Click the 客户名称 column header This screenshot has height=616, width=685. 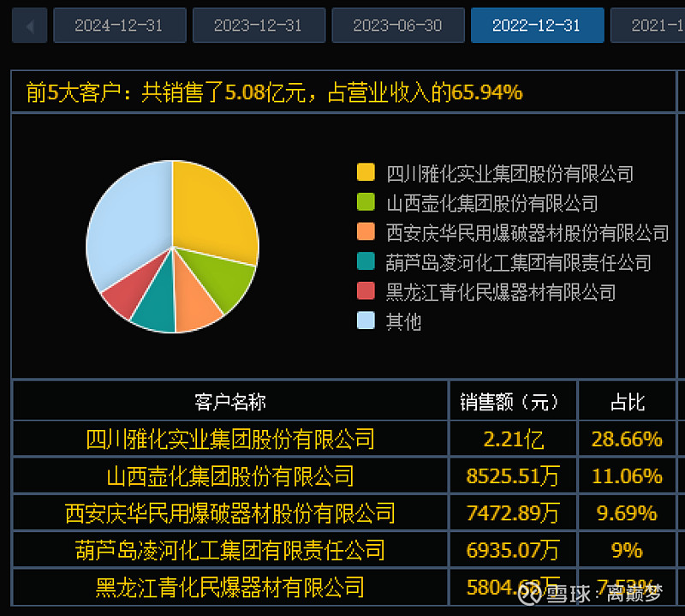tap(230, 401)
